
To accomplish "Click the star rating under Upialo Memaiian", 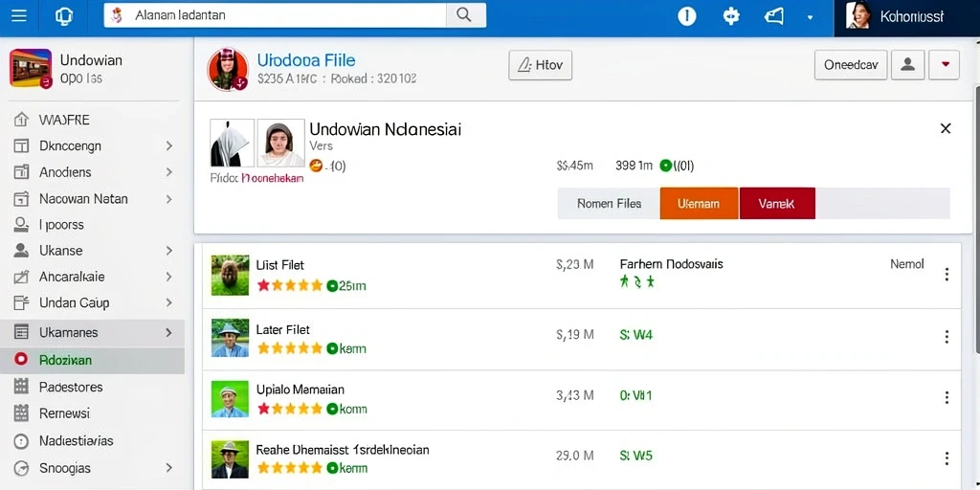I will pyautogui.click(x=290, y=410).
